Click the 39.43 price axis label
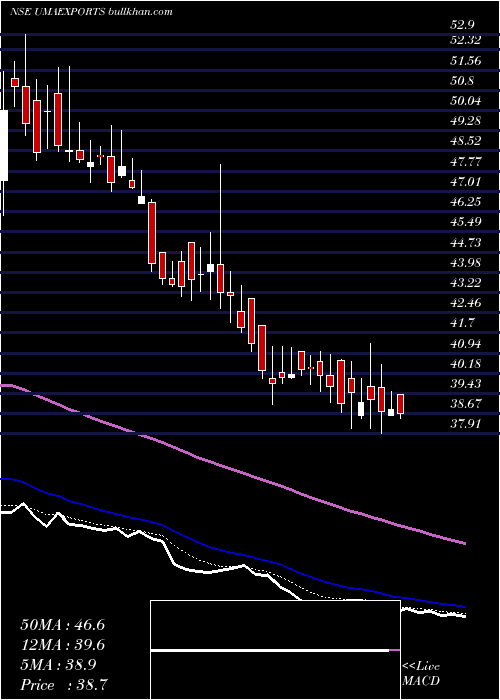500x700 pixels. tap(465, 383)
